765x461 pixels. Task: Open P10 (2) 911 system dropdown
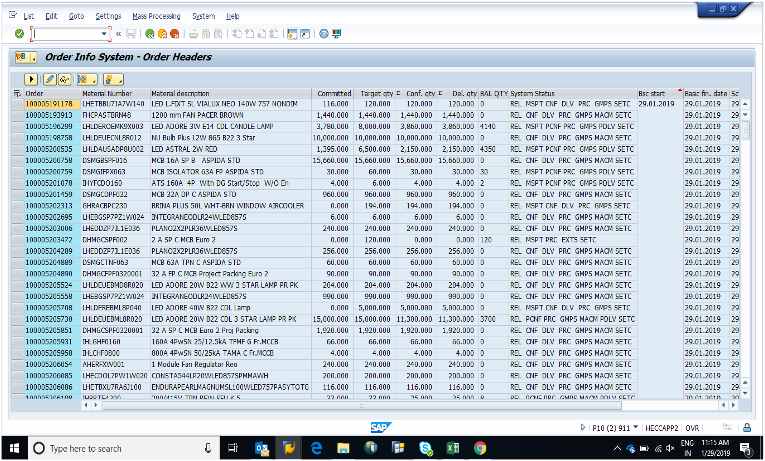(x=635, y=428)
